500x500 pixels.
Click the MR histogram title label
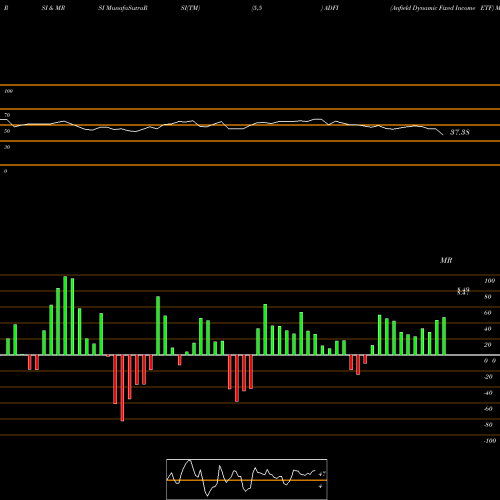coord(446,260)
